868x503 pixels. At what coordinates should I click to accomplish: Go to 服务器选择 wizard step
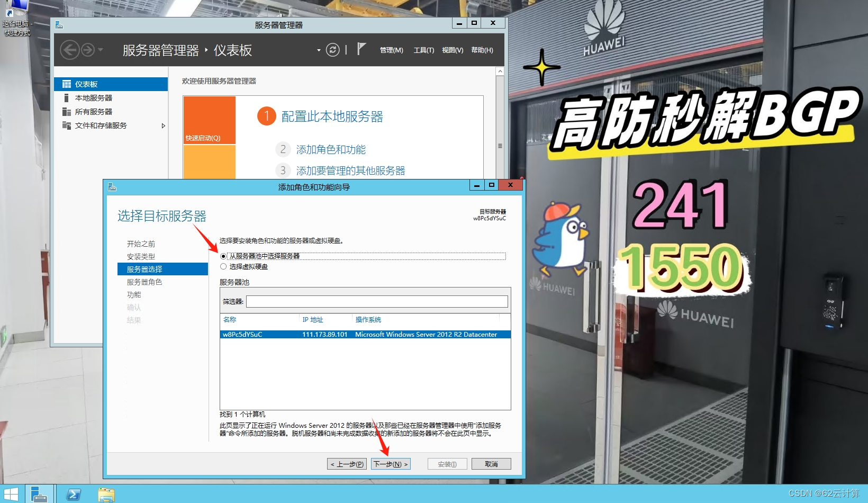(x=162, y=269)
